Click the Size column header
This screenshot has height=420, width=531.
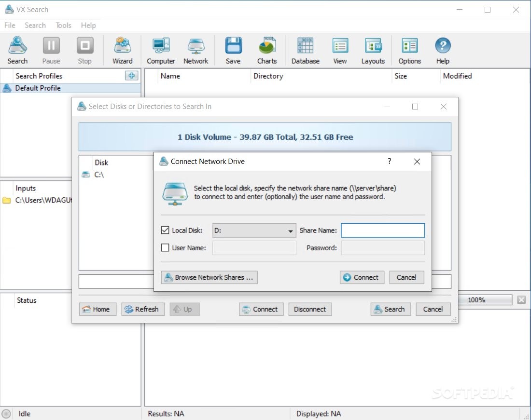[401, 76]
